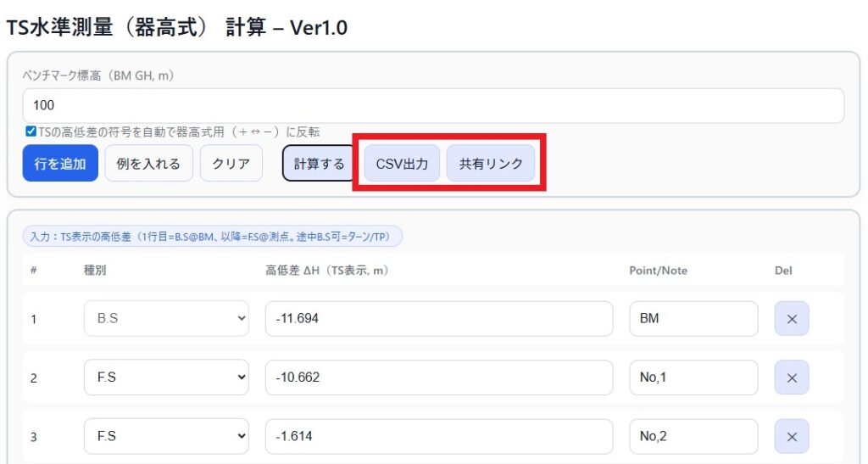The image size is (868, 464).
Task: Click the ΔH input showing -1.614
Action: [438, 436]
